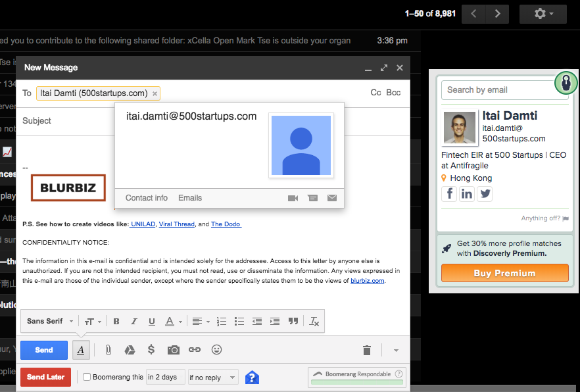Viewport: 580px width, 392px height.
Task: Open Itai Damti's LinkedIn profile icon
Action: click(467, 193)
